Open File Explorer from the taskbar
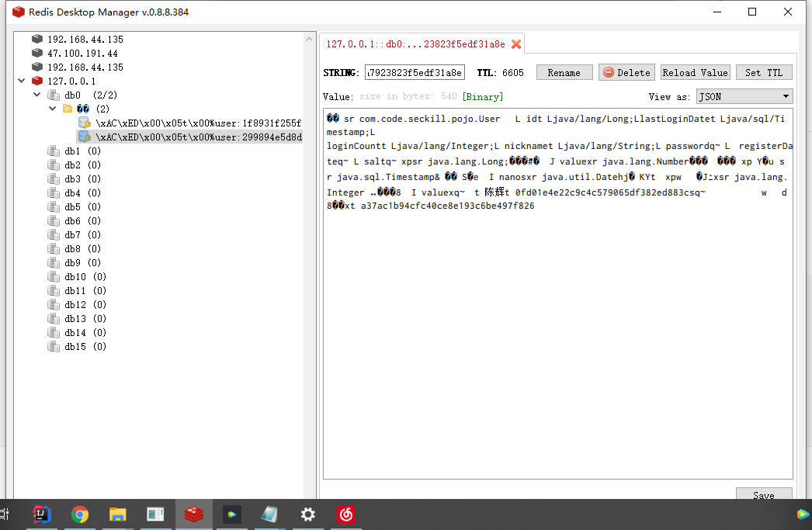Viewport: 812px width, 530px height. click(x=117, y=514)
